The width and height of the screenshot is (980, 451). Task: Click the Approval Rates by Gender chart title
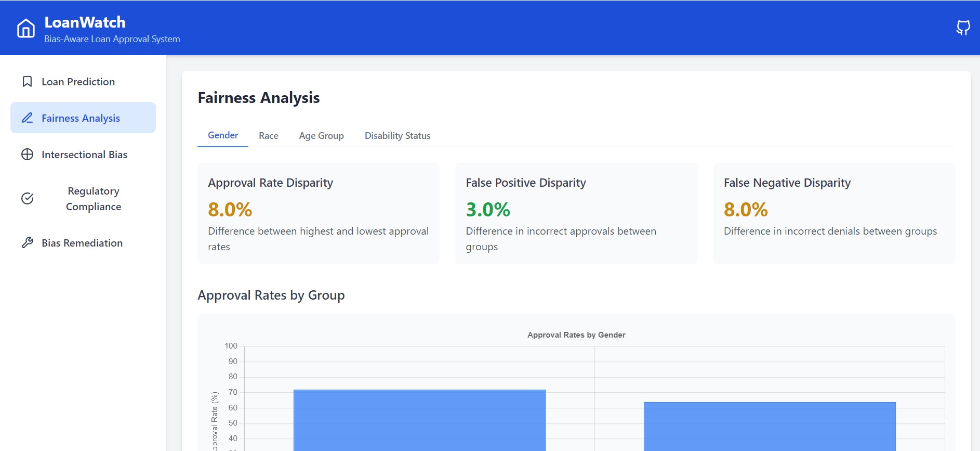(x=576, y=335)
